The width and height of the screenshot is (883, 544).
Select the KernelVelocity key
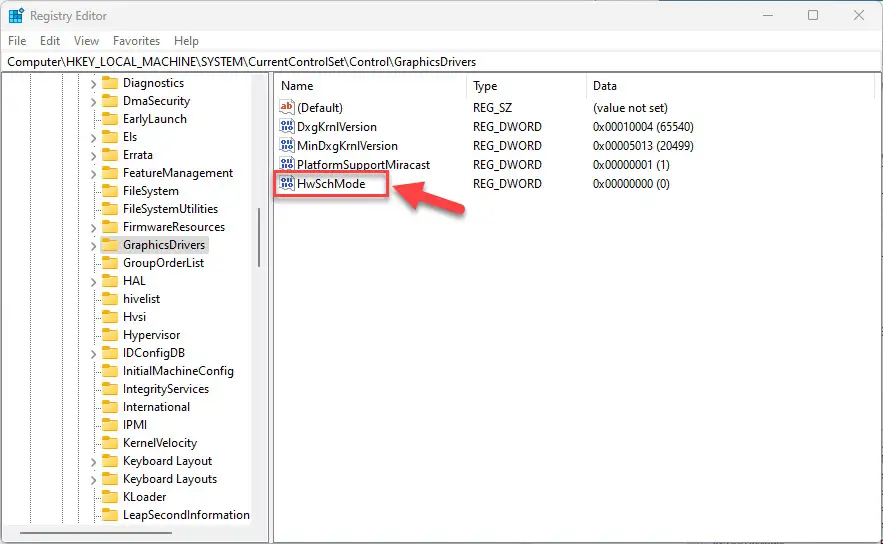pos(160,443)
